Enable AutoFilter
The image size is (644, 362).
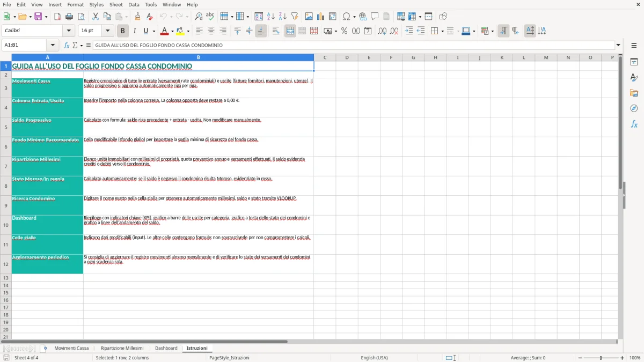pos(294,17)
